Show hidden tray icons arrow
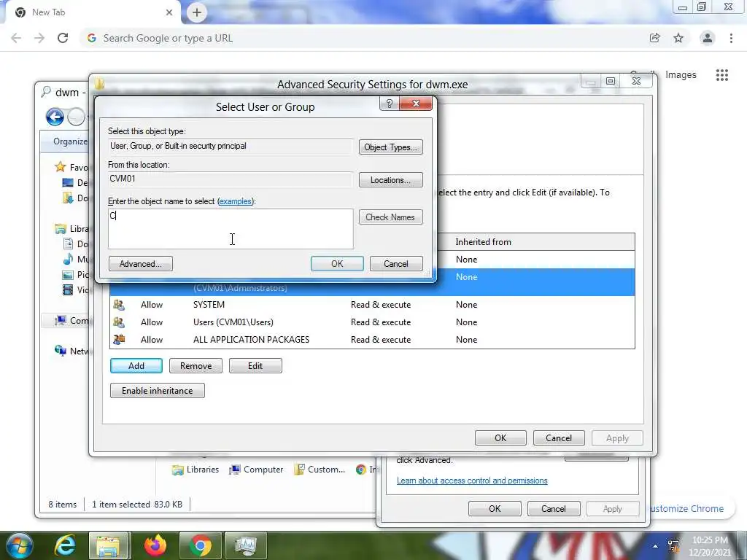747x560 pixels. click(656, 546)
